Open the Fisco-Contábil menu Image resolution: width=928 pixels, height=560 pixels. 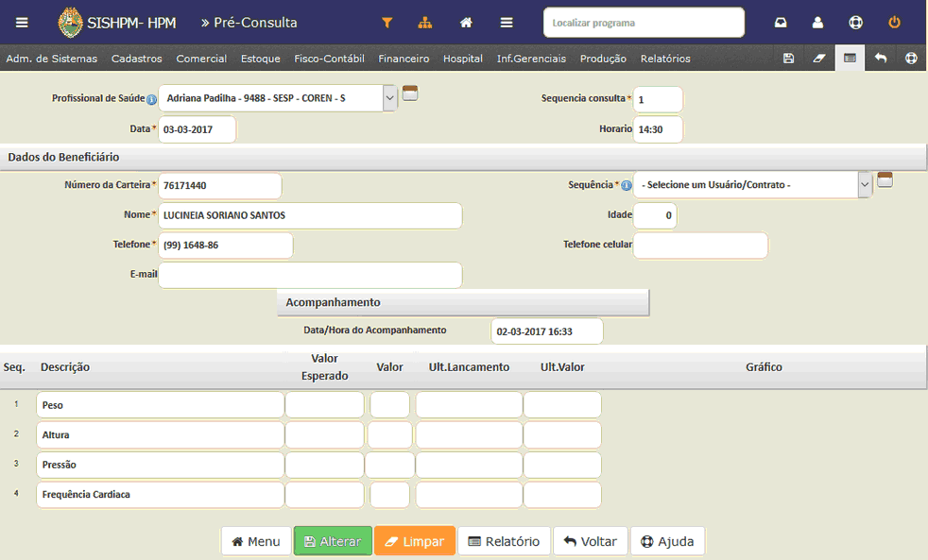pyautogui.click(x=329, y=59)
